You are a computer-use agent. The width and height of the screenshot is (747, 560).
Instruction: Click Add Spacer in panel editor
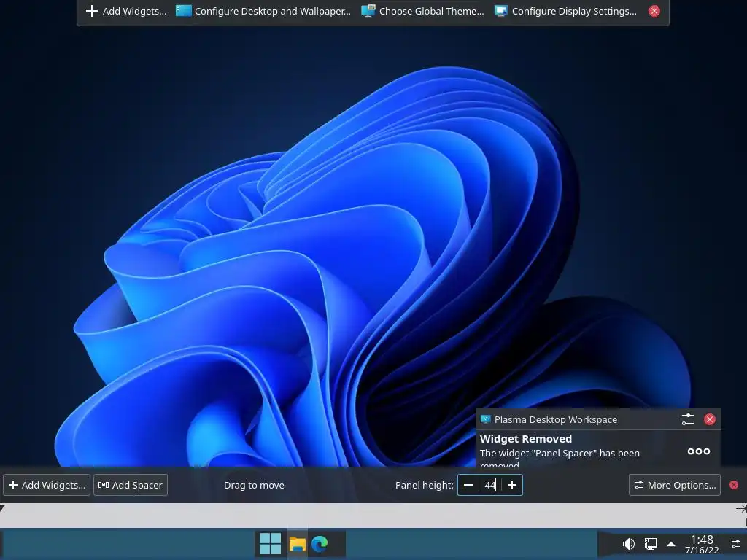tap(131, 485)
